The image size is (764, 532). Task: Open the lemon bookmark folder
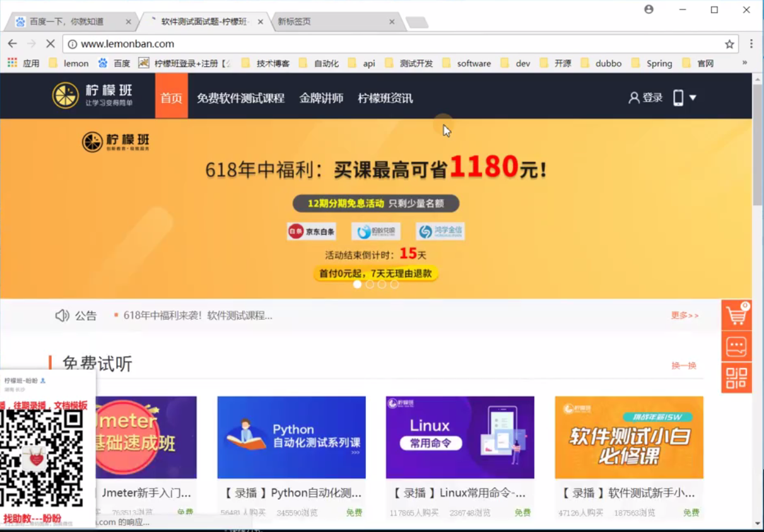click(69, 63)
